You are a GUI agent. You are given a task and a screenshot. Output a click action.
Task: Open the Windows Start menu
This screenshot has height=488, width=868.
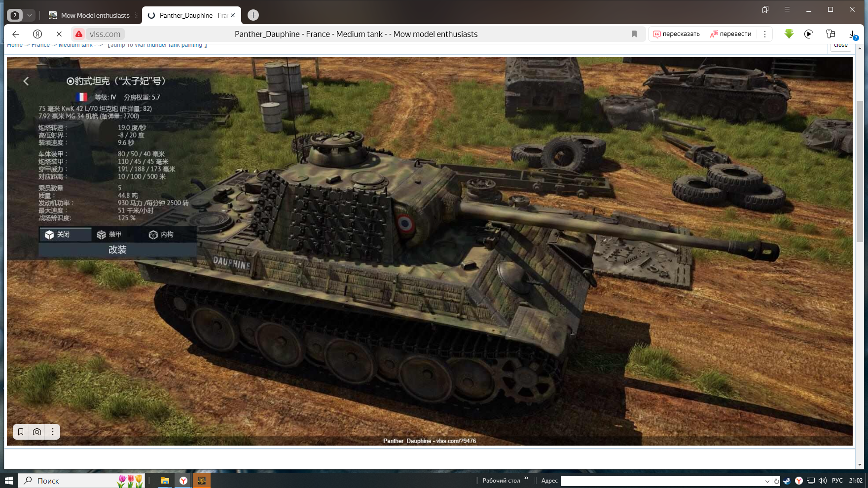pos(9,481)
